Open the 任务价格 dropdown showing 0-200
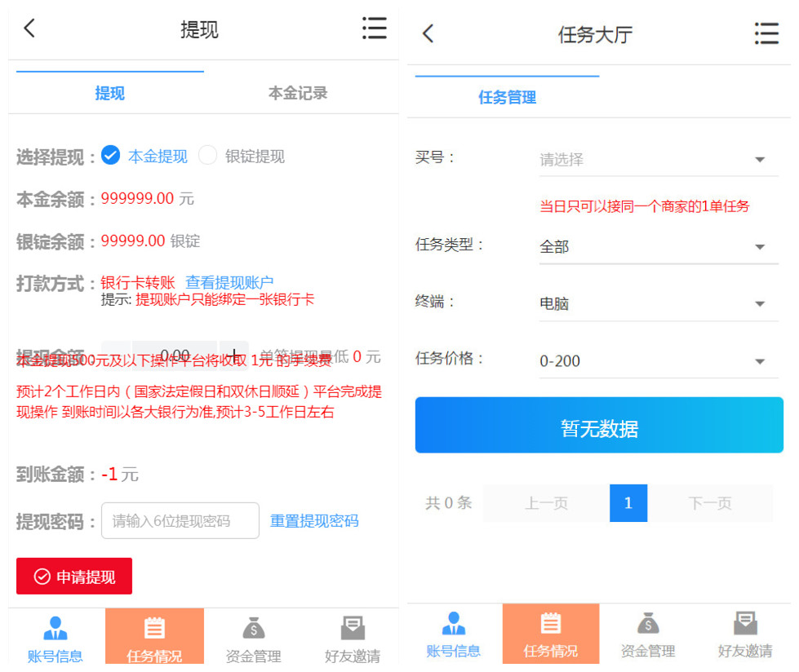 (x=658, y=360)
